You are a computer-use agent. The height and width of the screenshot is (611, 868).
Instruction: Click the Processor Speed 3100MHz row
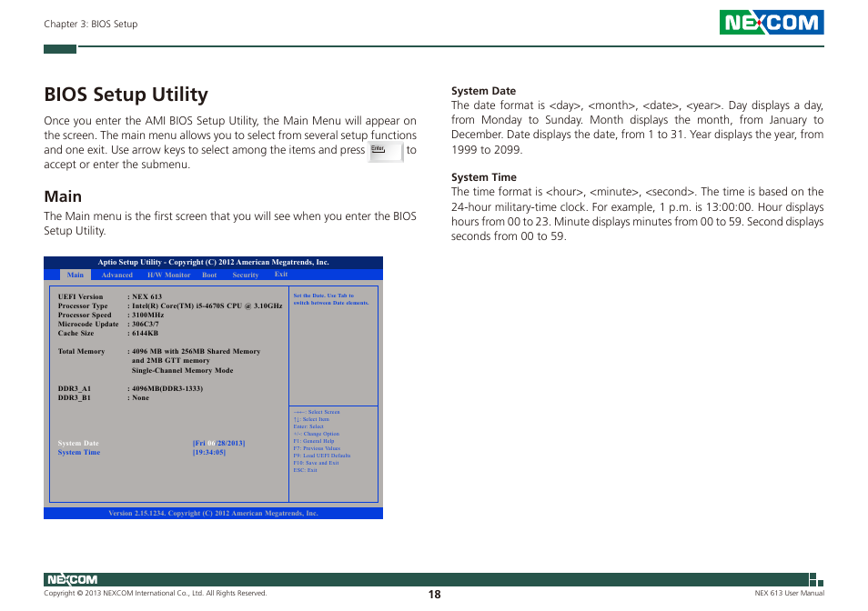[111, 316]
